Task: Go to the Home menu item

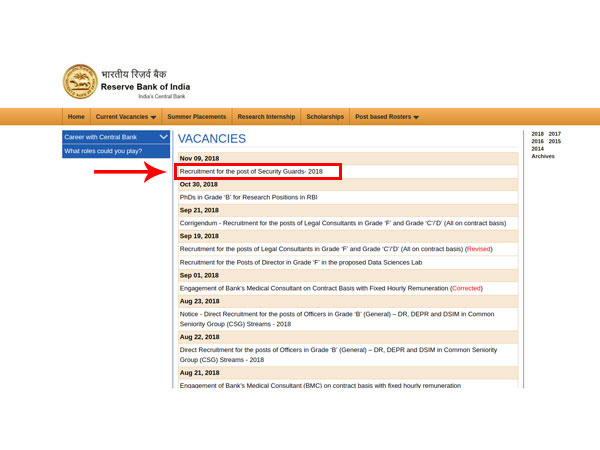Action: (x=76, y=117)
